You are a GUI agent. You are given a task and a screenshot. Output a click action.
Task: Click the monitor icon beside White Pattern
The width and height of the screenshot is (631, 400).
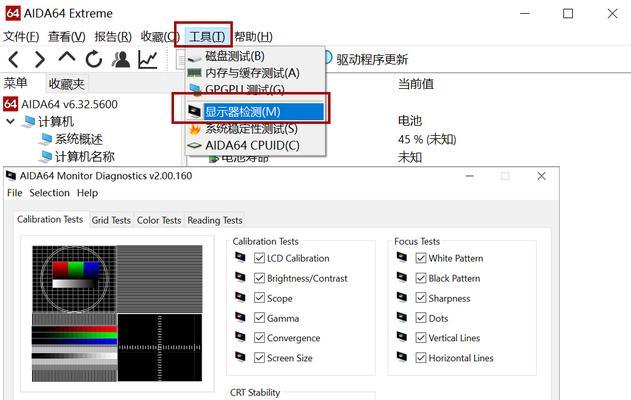(x=402, y=258)
